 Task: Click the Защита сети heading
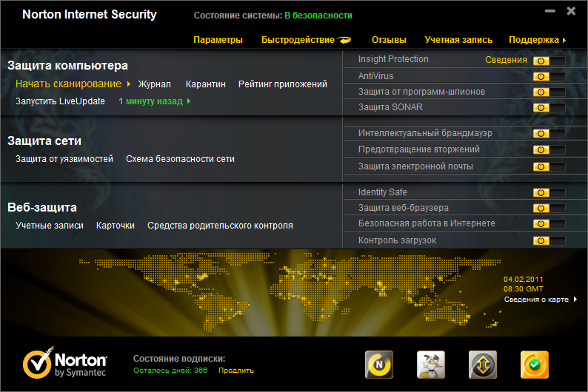[44, 141]
